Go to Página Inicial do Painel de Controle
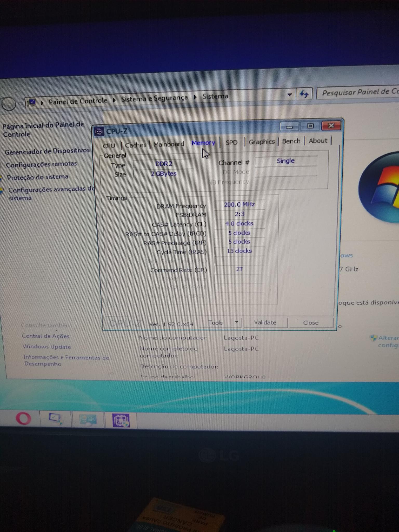This screenshot has height=532, width=399. click(x=43, y=129)
